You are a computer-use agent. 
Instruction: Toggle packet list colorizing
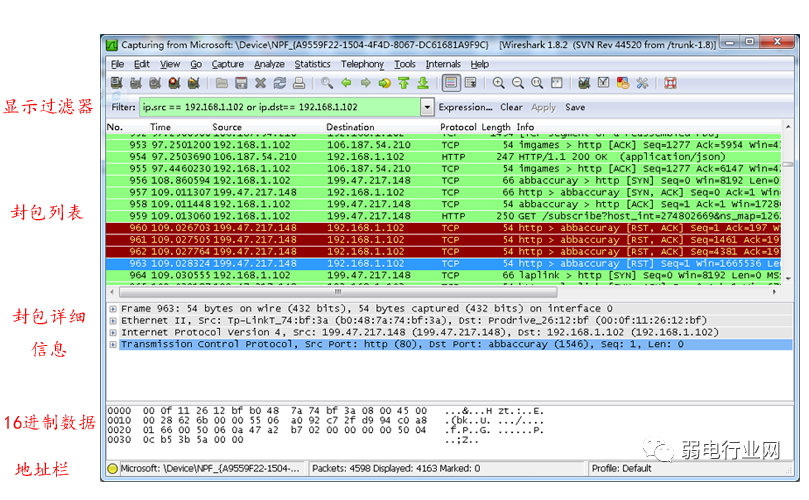[451, 83]
